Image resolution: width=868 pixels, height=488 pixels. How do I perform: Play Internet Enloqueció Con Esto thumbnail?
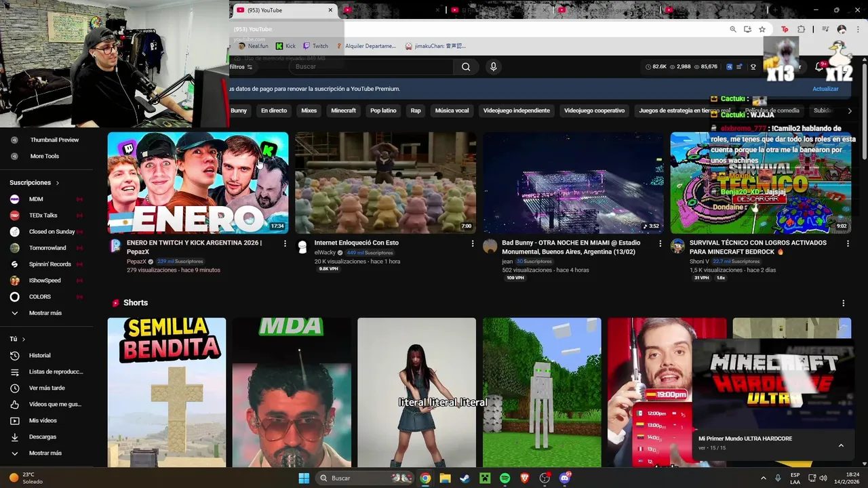point(385,183)
